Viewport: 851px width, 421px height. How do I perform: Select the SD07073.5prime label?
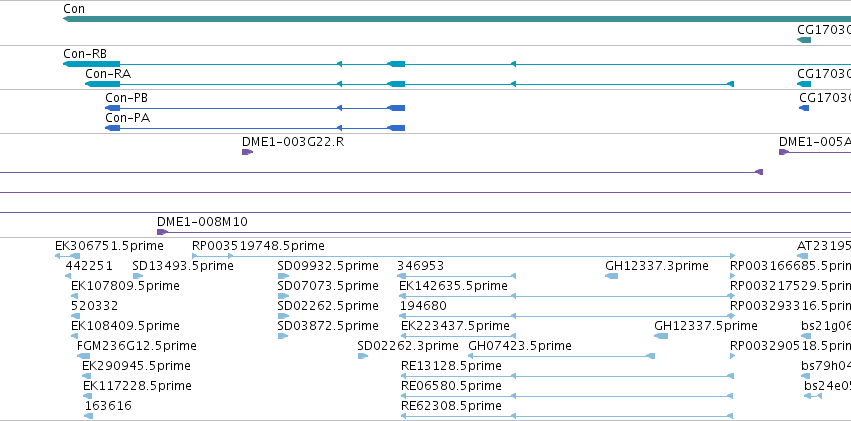pos(328,286)
